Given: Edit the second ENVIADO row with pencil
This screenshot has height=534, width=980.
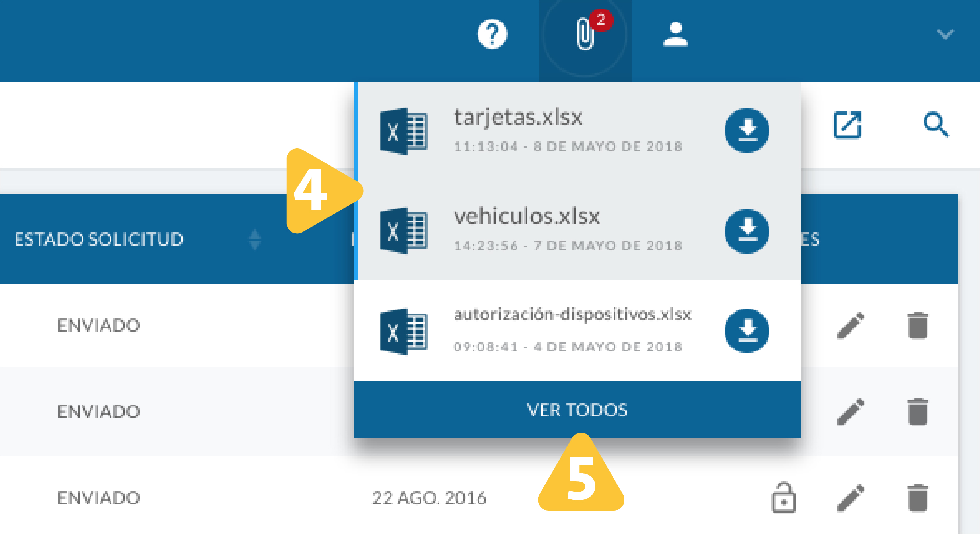Looking at the screenshot, I should point(850,412).
